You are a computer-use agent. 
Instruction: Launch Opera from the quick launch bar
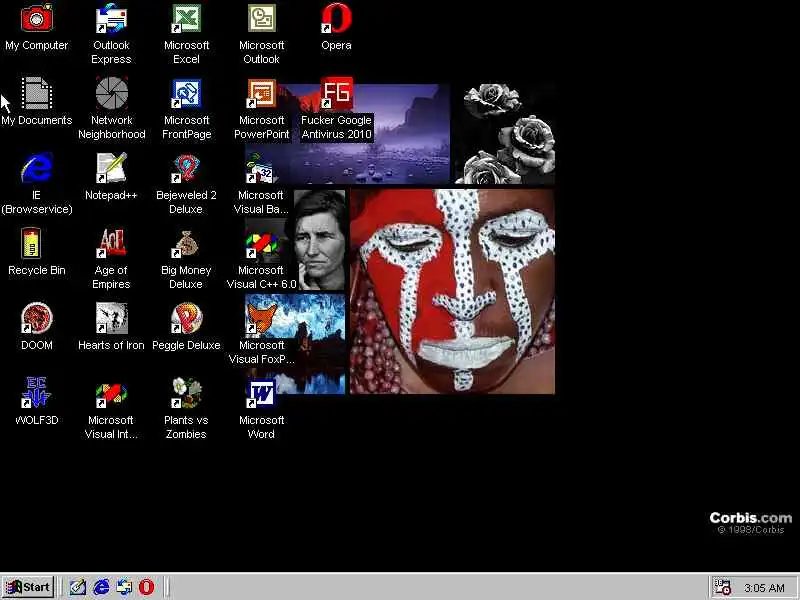pos(146,587)
